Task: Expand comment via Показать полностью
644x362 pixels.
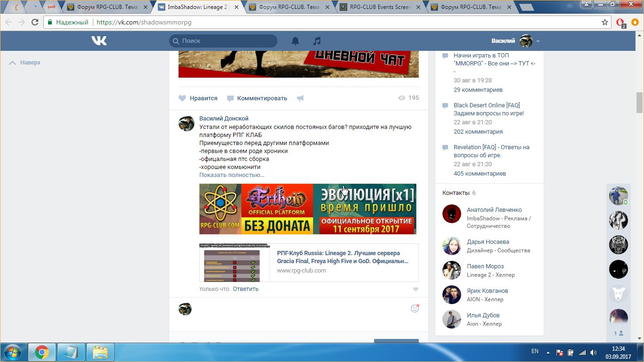Action: click(x=232, y=175)
